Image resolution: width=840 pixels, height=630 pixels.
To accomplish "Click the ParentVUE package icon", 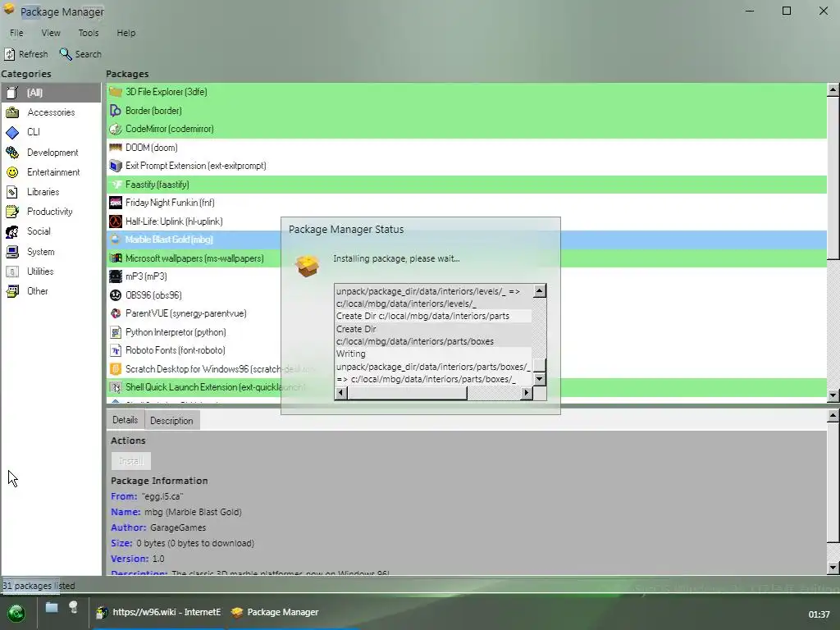I will (116, 313).
